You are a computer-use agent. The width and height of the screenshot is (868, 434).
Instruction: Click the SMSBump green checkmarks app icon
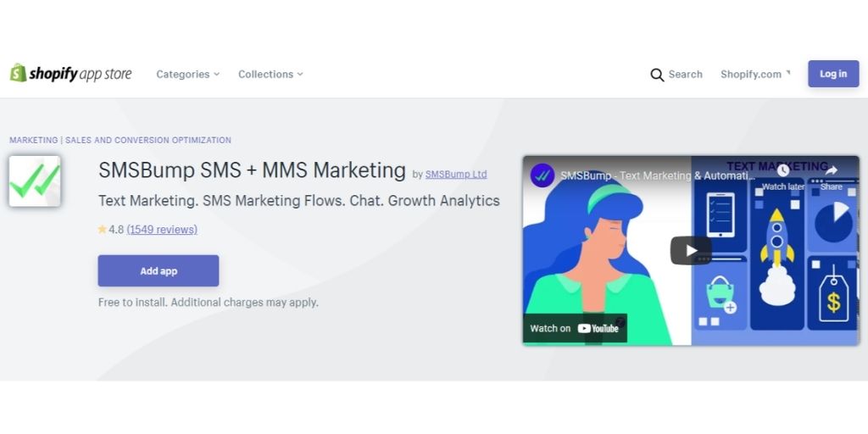pyautogui.click(x=34, y=181)
